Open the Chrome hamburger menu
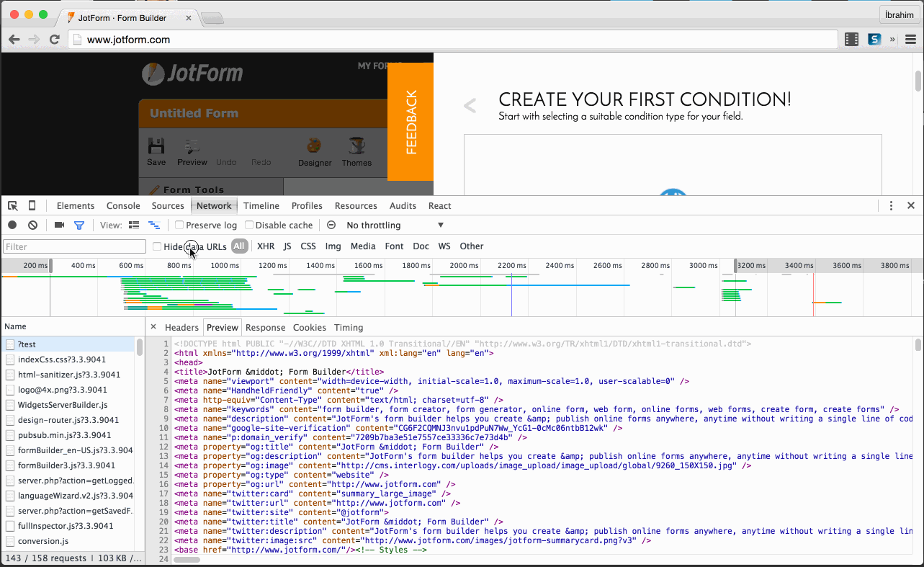Image resolution: width=924 pixels, height=567 pixels. tap(911, 40)
